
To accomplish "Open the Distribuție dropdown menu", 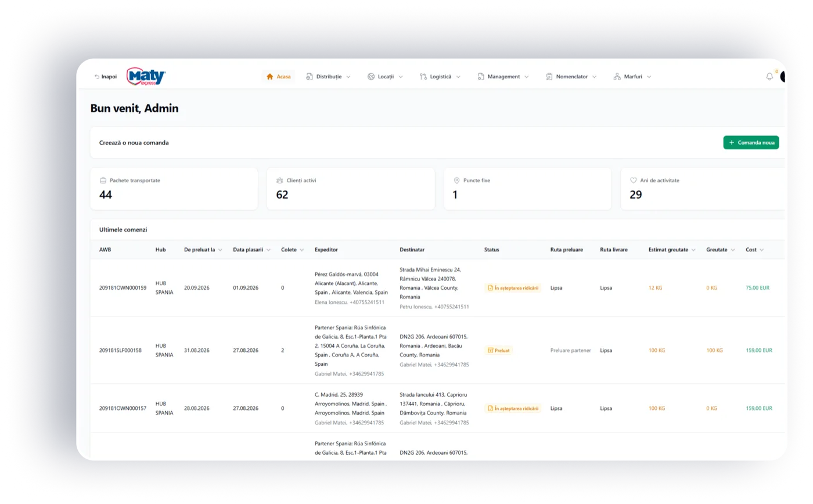I will tap(329, 77).
